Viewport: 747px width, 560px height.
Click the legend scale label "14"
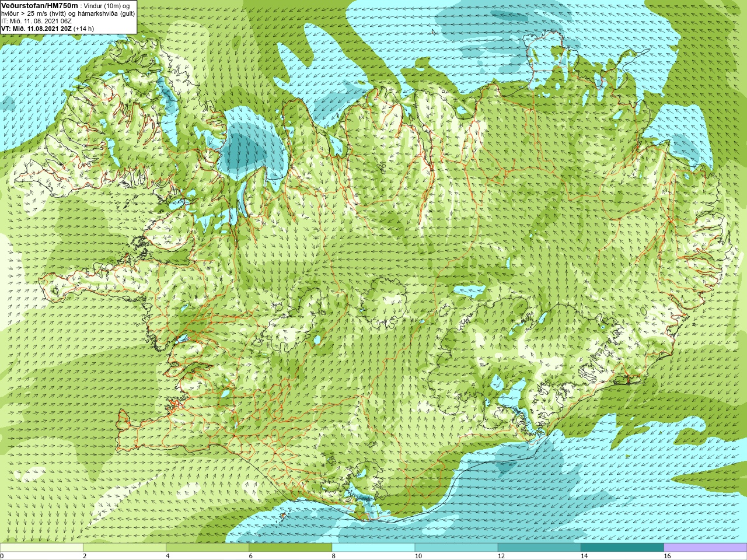pos(584,556)
